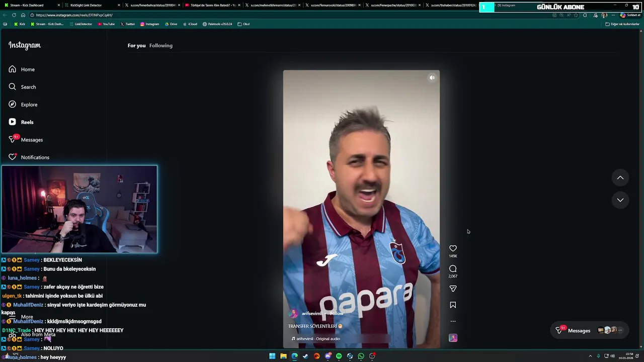Expand the Diğer sık kullanılanlar folder
This screenshot has width=644, height=362.
[x=622, y=24]
